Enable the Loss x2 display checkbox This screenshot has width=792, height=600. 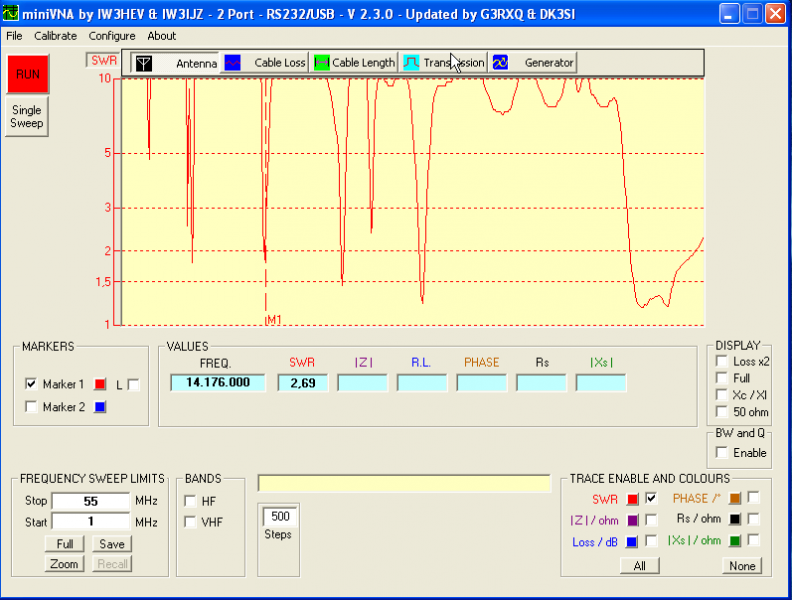722,361
